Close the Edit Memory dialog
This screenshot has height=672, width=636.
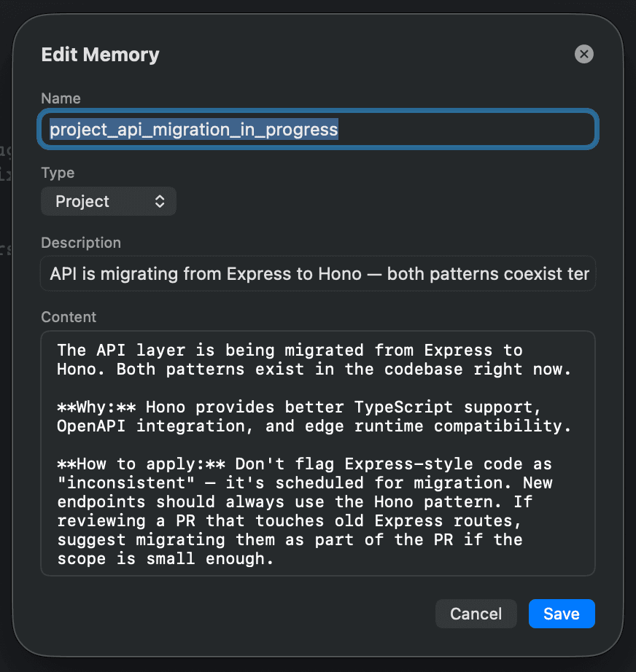click(x=584, y=54)
